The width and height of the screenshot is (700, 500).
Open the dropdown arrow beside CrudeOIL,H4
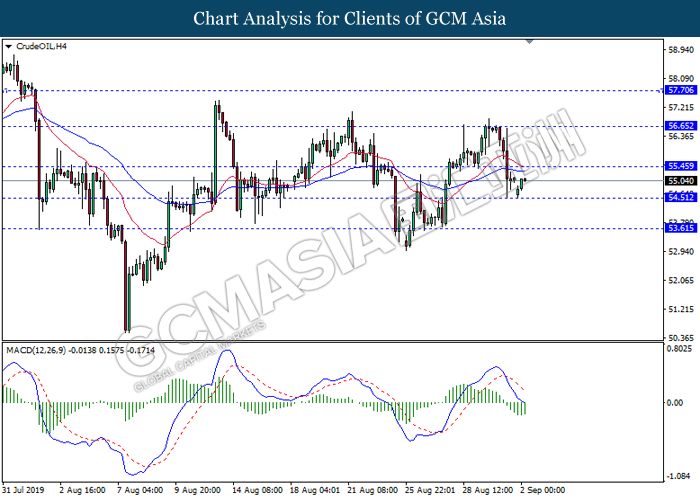8,46
